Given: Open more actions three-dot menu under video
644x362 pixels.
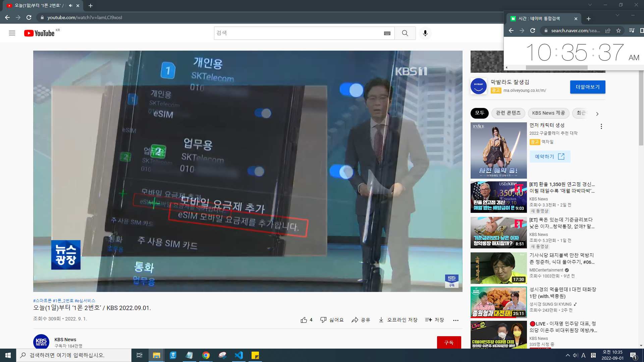Looking at the screenshot, I should pos(455,320).
